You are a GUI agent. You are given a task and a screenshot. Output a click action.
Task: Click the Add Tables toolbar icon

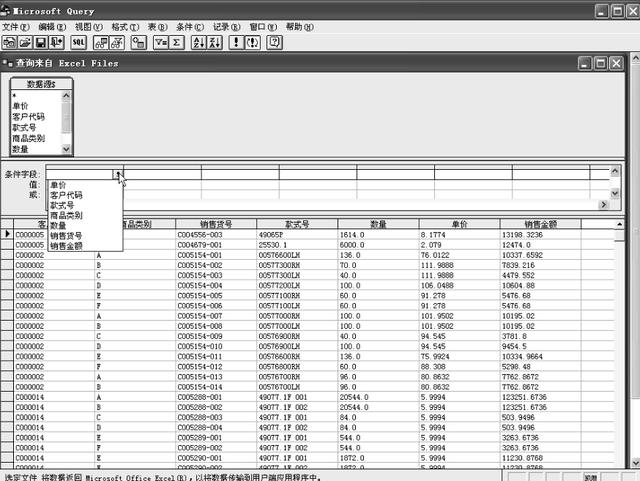pos(139,42)
